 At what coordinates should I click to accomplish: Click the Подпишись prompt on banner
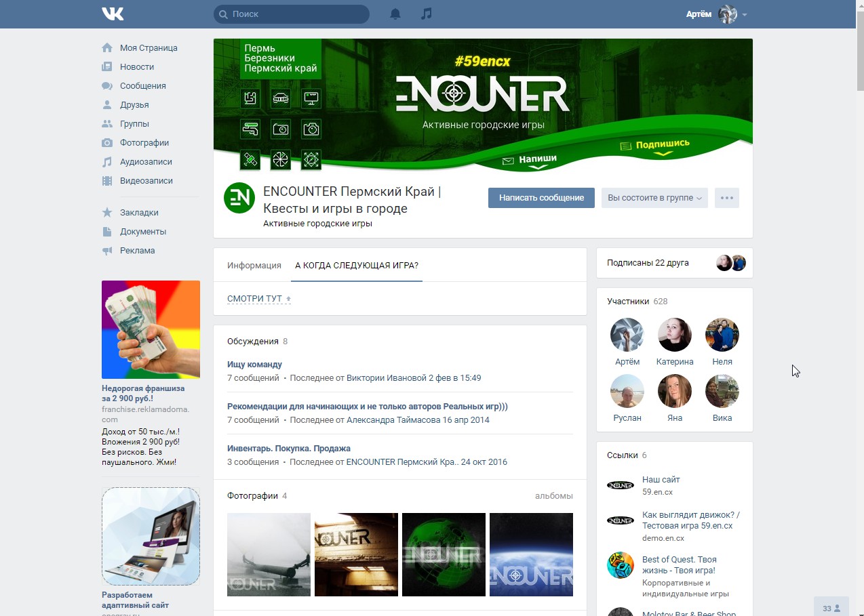point(655,144)
